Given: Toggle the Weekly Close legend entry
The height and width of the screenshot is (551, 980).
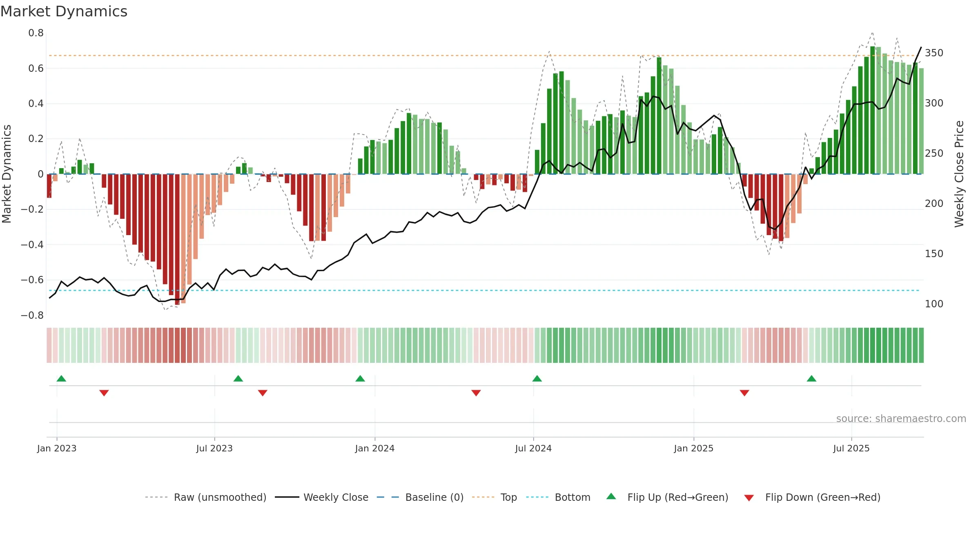Looking at the screenshot, I should pos(321,497).
